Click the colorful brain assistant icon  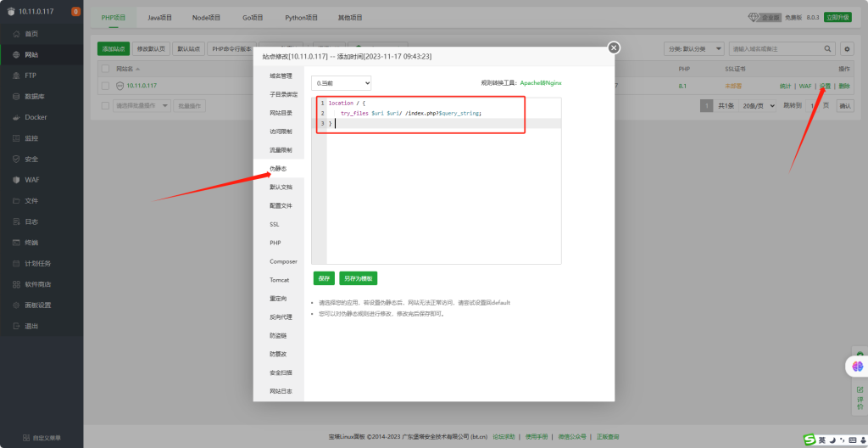(858, 366)
